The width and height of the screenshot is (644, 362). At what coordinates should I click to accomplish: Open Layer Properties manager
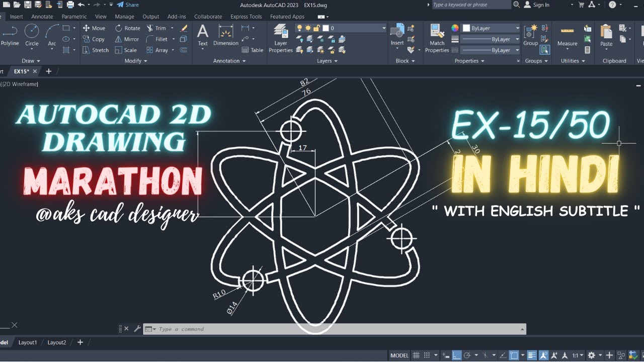[281, 38]
